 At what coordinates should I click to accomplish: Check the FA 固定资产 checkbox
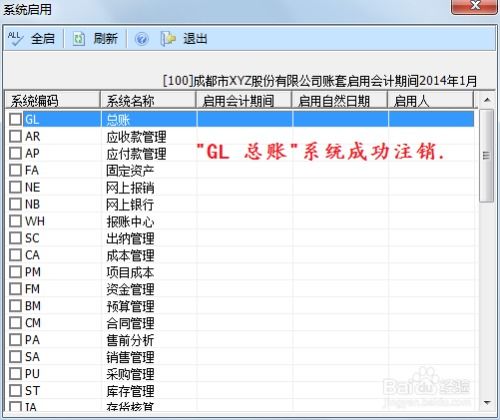tap(15, 170)
